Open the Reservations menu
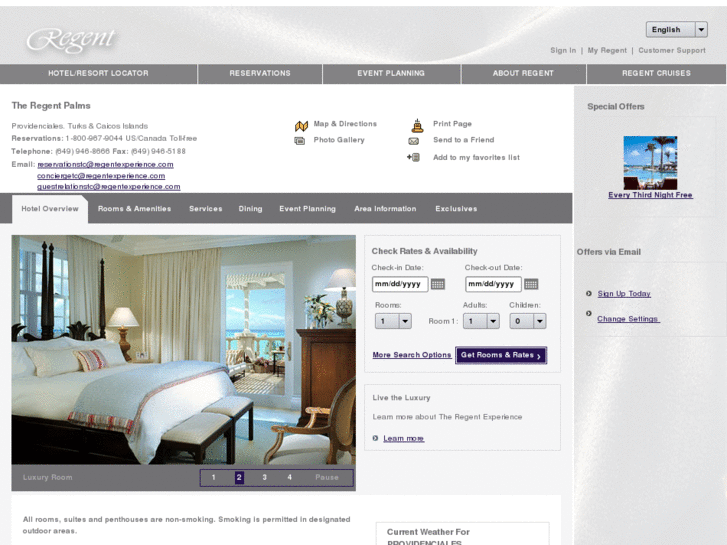Screen dimensions: 727x545 pos(260,73)
